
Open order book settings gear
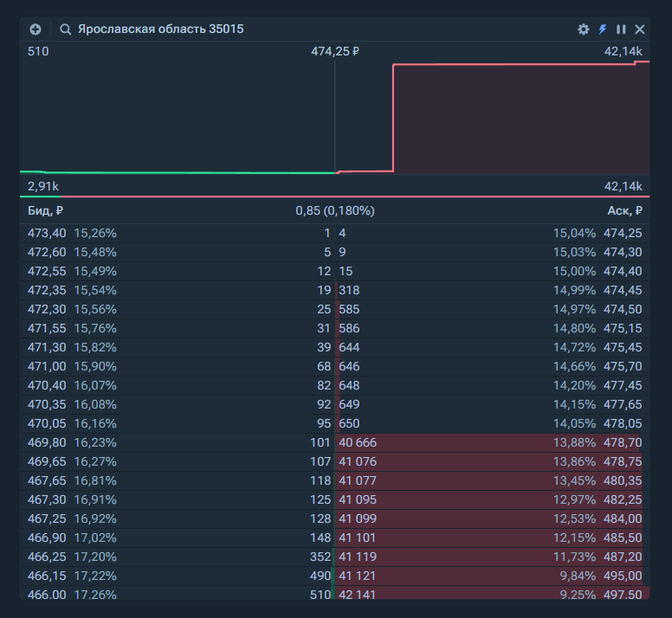click(x=584, y=29)
